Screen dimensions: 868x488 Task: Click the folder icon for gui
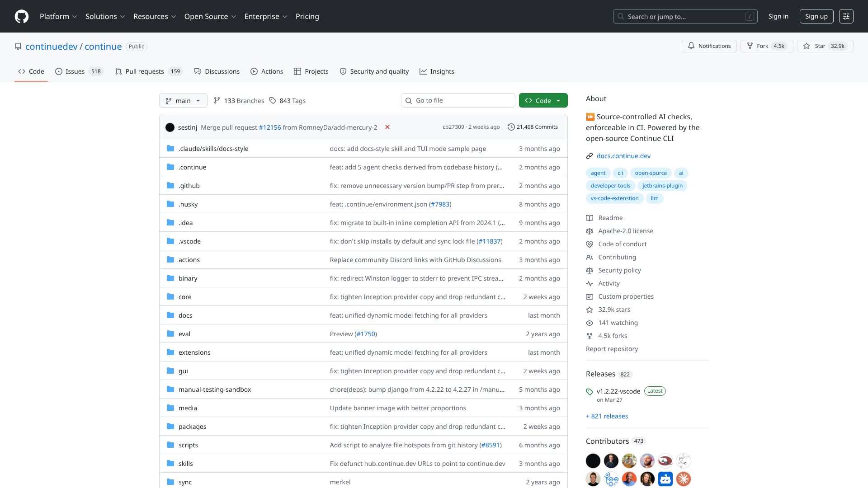[x=170, y=371]
